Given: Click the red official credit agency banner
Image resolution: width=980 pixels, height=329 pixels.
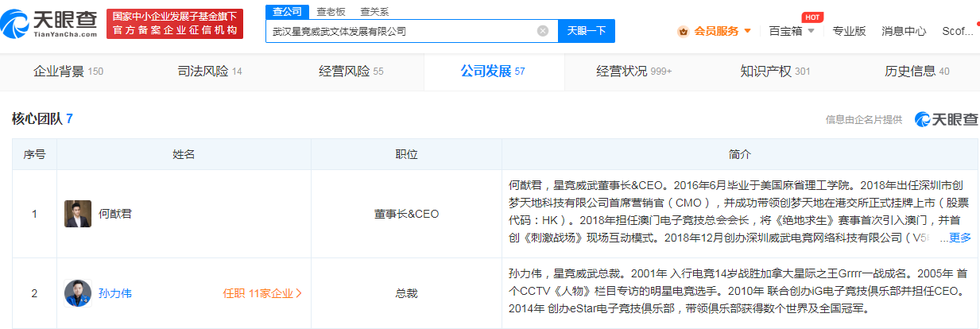Looking at the screenshot, I should coord(174,24).
